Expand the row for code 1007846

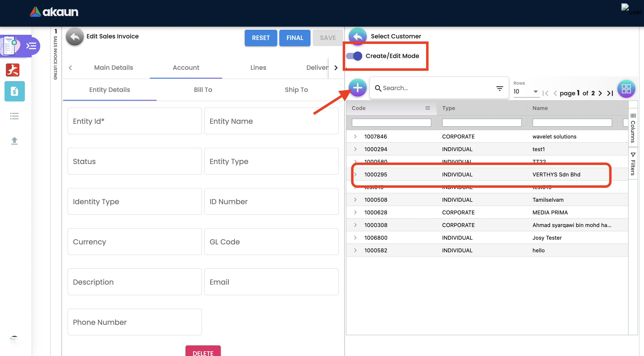[x=355, y=136]
